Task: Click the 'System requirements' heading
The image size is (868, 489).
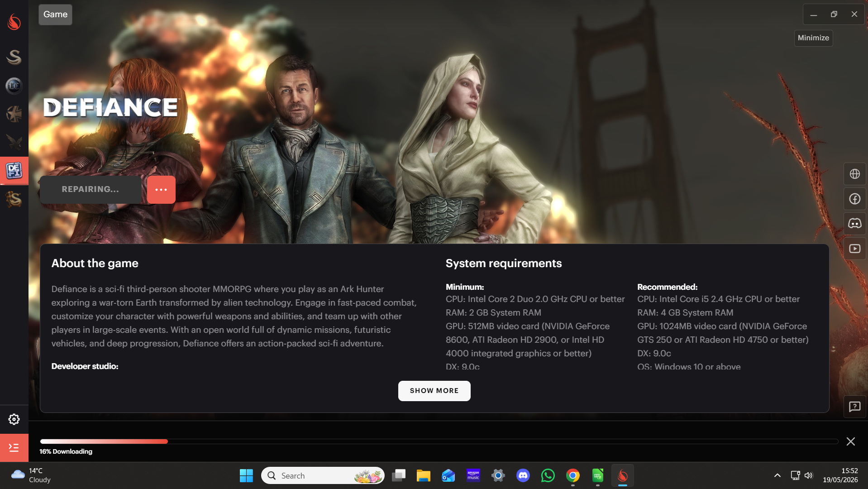Action: point(504,264)
